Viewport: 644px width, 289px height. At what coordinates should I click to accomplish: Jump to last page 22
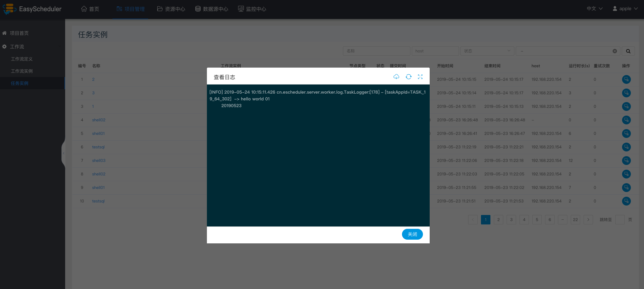pos(575,220)
